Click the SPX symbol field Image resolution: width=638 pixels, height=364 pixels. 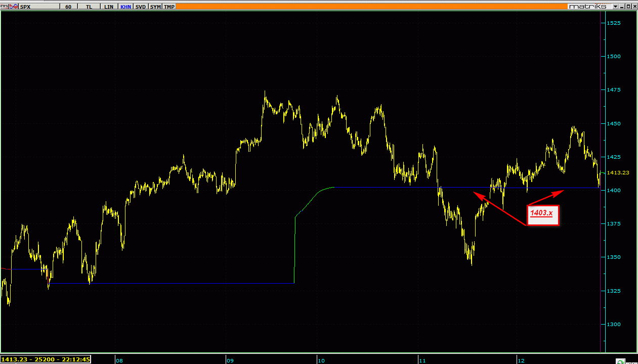pos(38,7)
